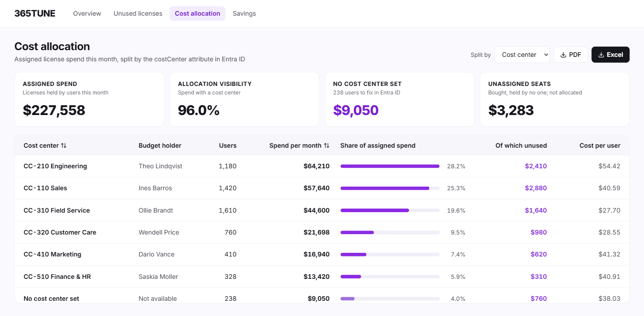Select the CC-410 Marketing row name
Viewport: 644px width, 316px height.
point(52,254)
